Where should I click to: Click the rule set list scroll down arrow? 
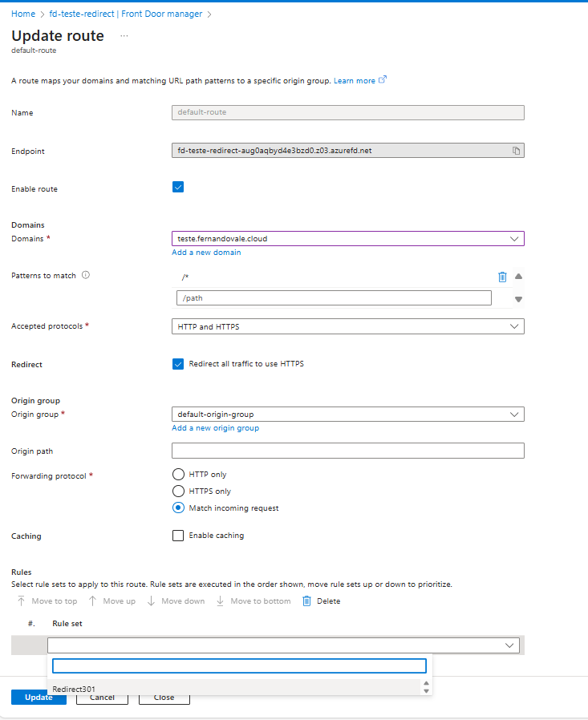click(x=426, y=691)
